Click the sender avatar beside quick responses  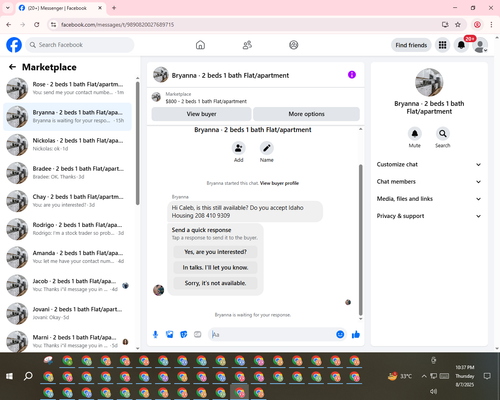(158, 290)
